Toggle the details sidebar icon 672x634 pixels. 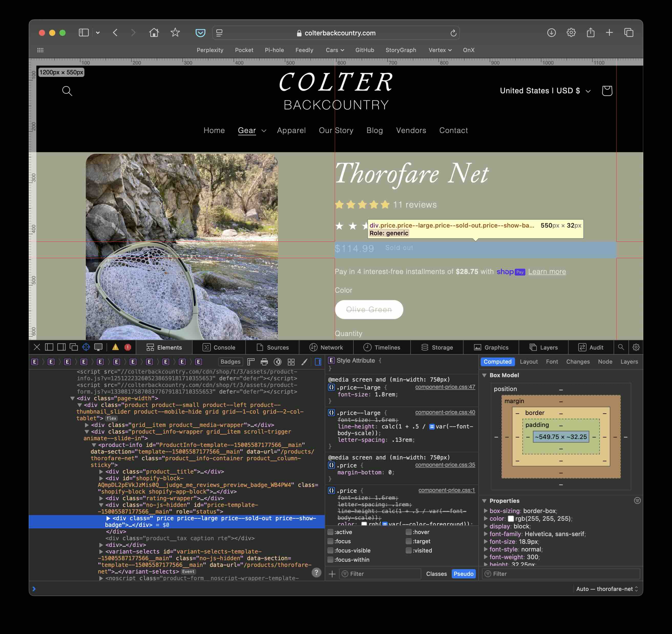(x=318, y=362)
